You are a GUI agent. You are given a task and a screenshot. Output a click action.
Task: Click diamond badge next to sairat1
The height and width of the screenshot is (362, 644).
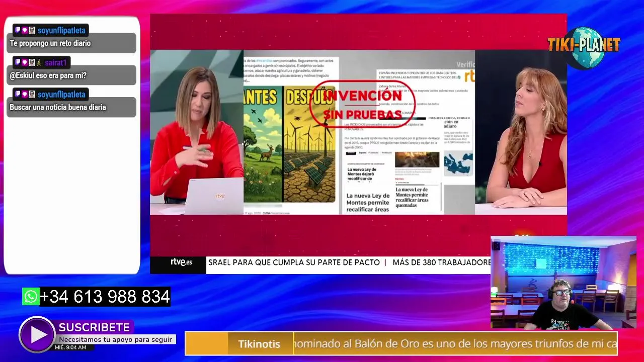pos(24,63)
